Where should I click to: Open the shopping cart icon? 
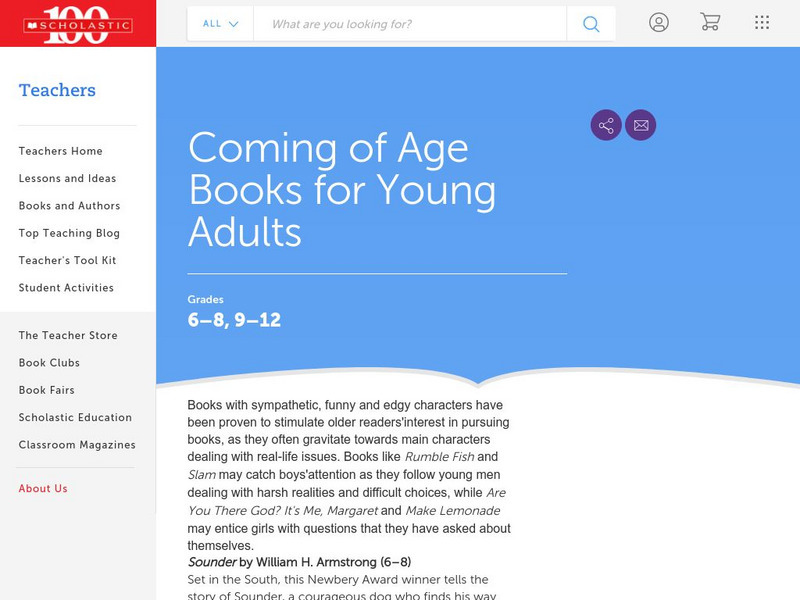[710, 22]
